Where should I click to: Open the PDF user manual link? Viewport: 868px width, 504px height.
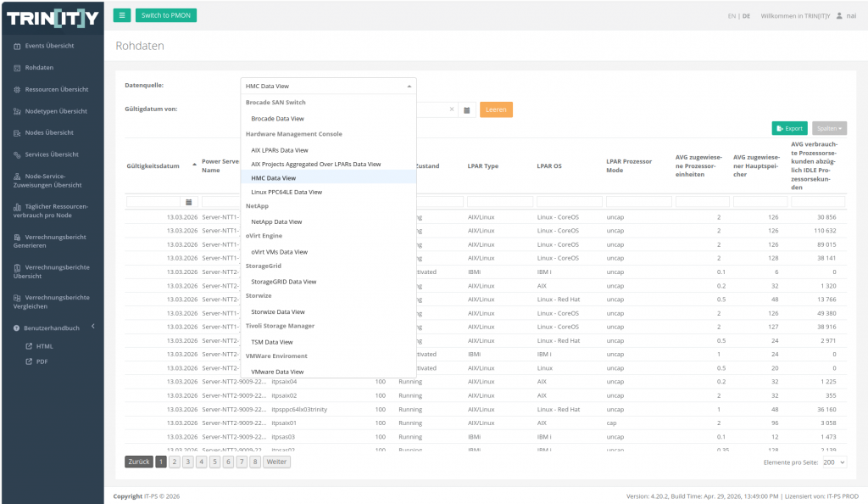pyautogui.click(x=42, y=361)
